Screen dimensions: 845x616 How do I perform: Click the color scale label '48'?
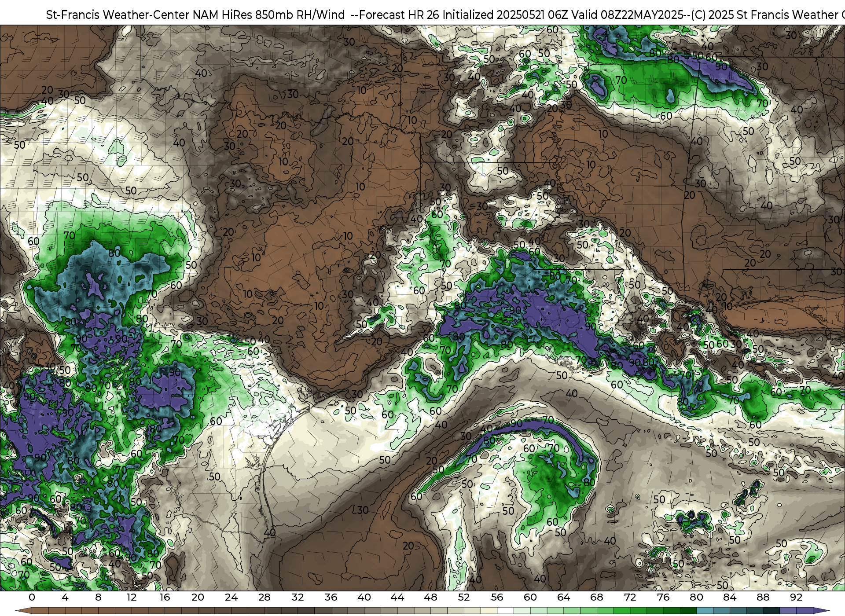[430, 597]
